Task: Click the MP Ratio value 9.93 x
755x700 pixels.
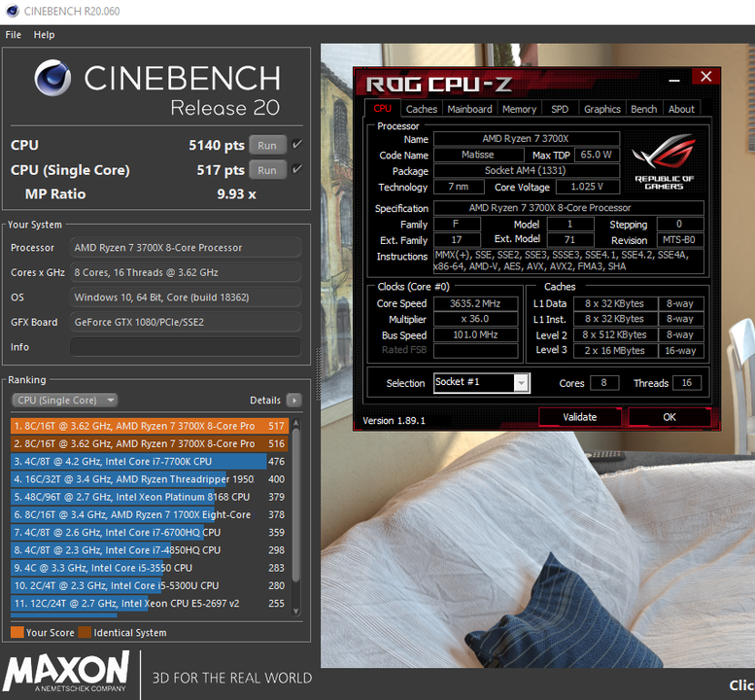Action: coord(236,194)
